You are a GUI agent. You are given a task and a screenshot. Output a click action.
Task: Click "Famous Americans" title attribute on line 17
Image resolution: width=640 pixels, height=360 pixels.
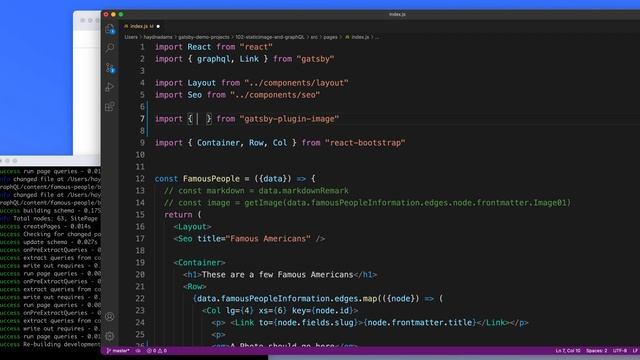pyautogui.click(x=268, y=239)
